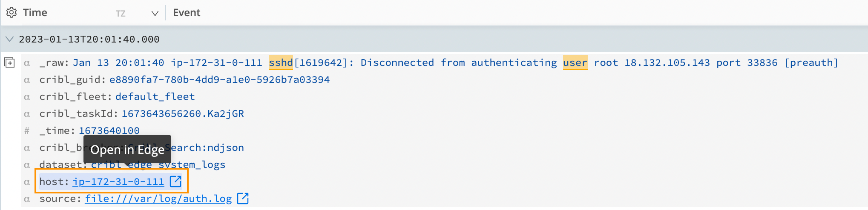Open the file:///var/log/auth.log source link
The height and width of the screenshot is (210, 868).
coord(158,199)
